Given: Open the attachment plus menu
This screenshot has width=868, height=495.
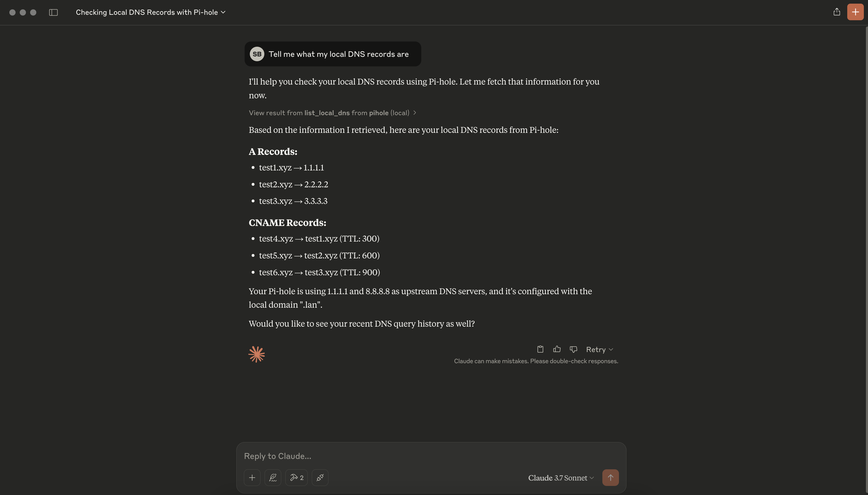Looking at the screenshot, I should (x=252, y=477).
